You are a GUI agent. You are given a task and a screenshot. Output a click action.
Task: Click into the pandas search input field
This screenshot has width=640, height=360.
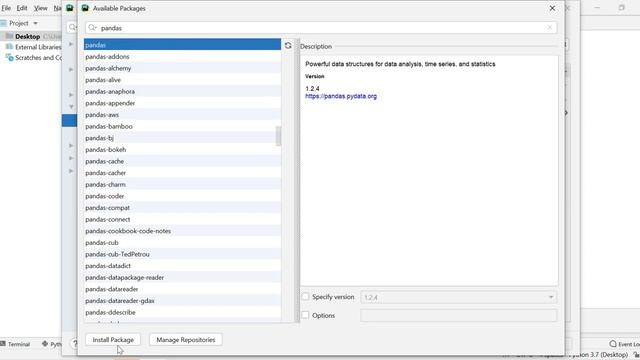tap(321, 28)
